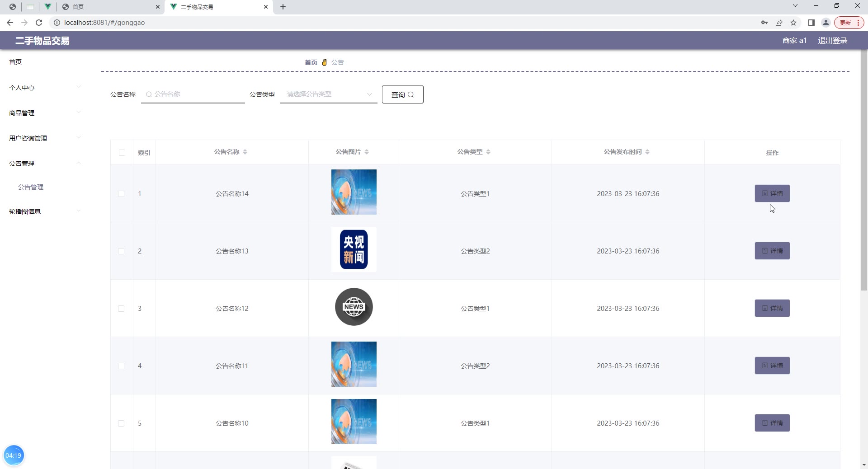Bookmark this page with the star icon

coord(793,23)
